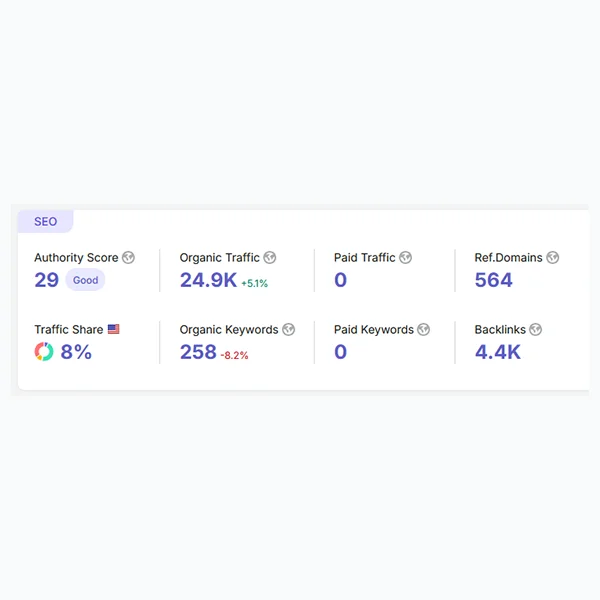Click the globe icon beside Ref.Domains
Viewport: 600px width, 600px height.
coord(553,258)
